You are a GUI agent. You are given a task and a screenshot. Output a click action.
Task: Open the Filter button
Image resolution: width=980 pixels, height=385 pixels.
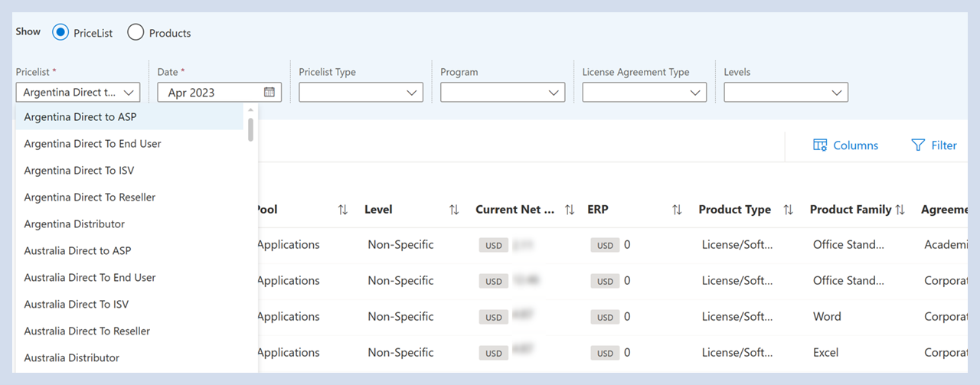(934, 145)
